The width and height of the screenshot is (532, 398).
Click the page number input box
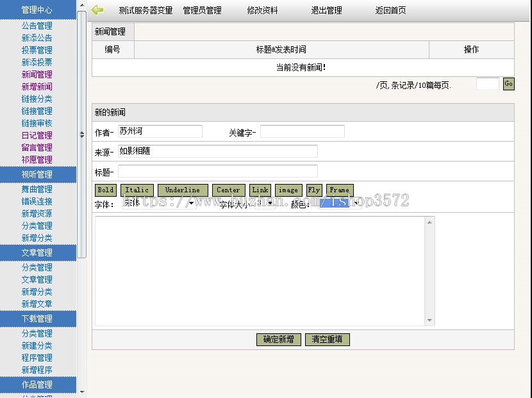click(x=488, y=84)
